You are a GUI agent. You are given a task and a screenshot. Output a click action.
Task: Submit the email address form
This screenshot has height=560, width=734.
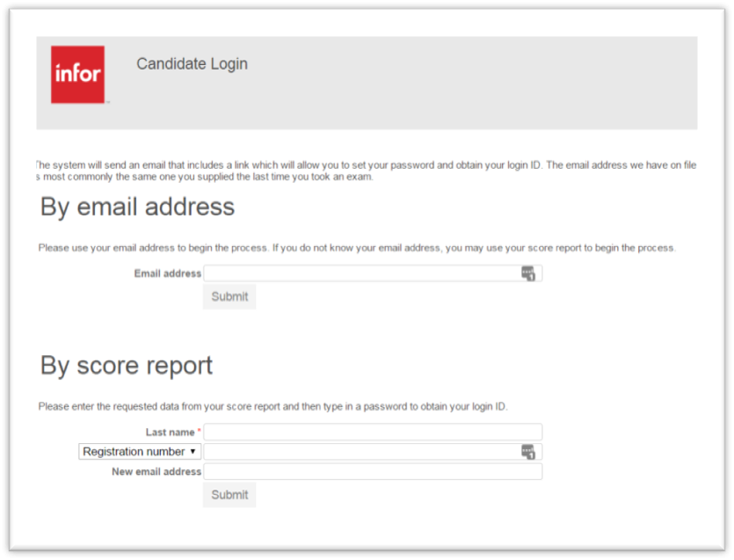[229, 296]
